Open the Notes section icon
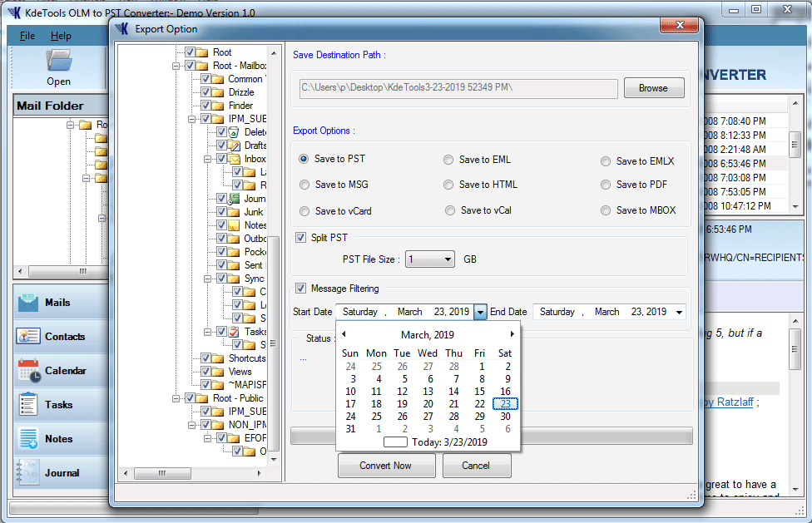 pos(28,439)
